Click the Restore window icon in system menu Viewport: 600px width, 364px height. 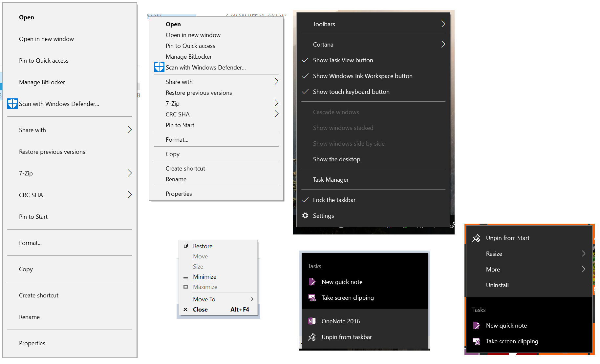[x=186, y=246]
